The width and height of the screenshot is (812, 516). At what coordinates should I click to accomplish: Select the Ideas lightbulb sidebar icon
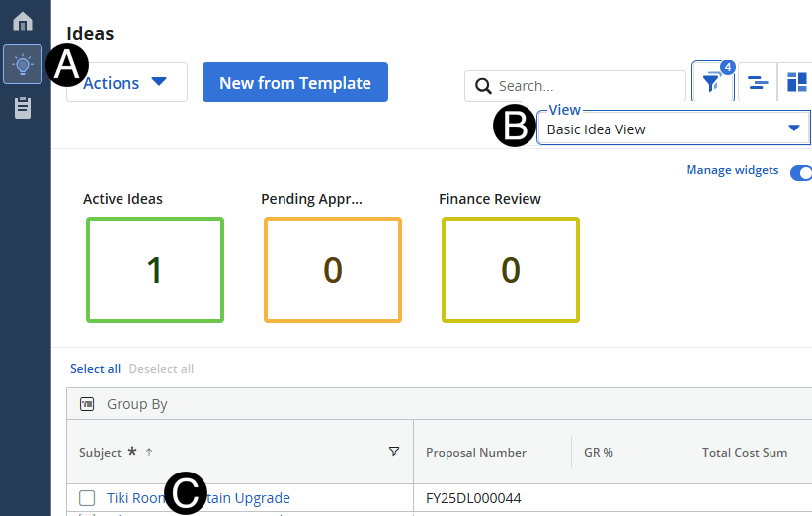click(x=22, y=64)
